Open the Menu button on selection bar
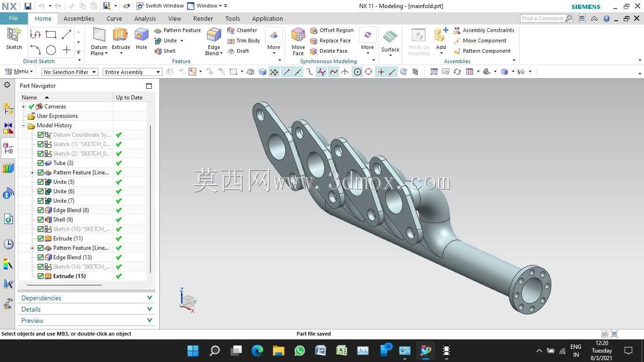Viewport: 644px width, 362px height. [x=18, y=72]
